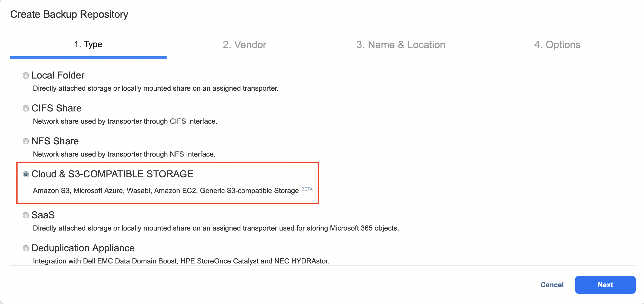Viewport: 644px width, 304px height.
Task: Click the Create Backup Repository title
Action: [x=69, y=14]
